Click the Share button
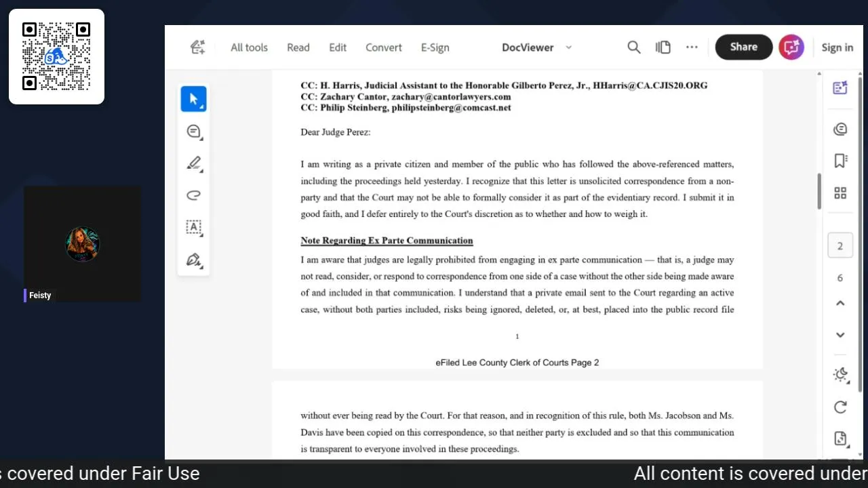Screen dimensions: 868x488 tap(744, 47)
